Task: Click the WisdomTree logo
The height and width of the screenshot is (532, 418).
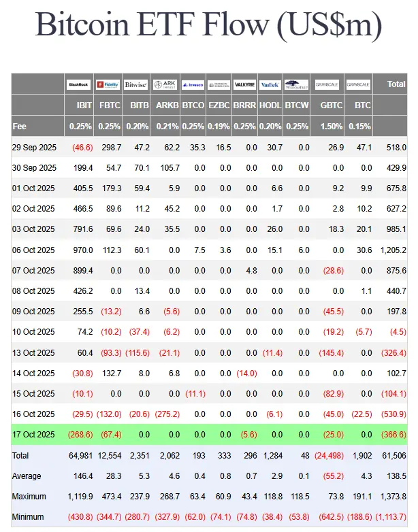Action: click(296, 85)
